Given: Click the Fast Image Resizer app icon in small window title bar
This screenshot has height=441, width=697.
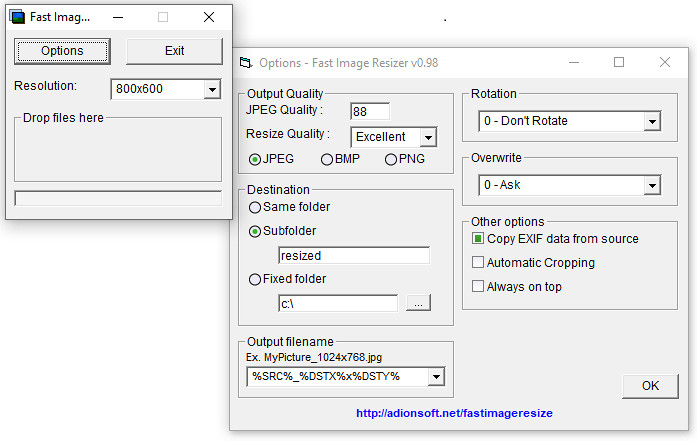Looking at the screenshot, I should [17, 17].
